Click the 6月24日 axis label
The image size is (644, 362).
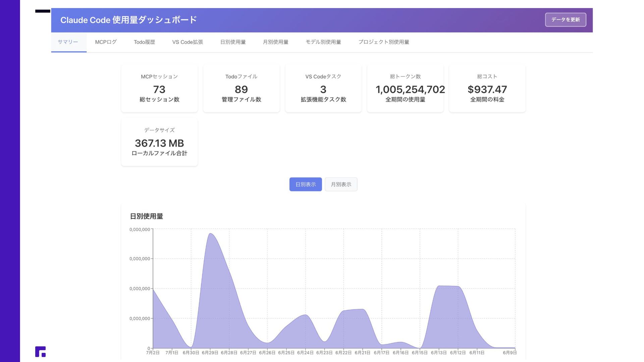305,353
